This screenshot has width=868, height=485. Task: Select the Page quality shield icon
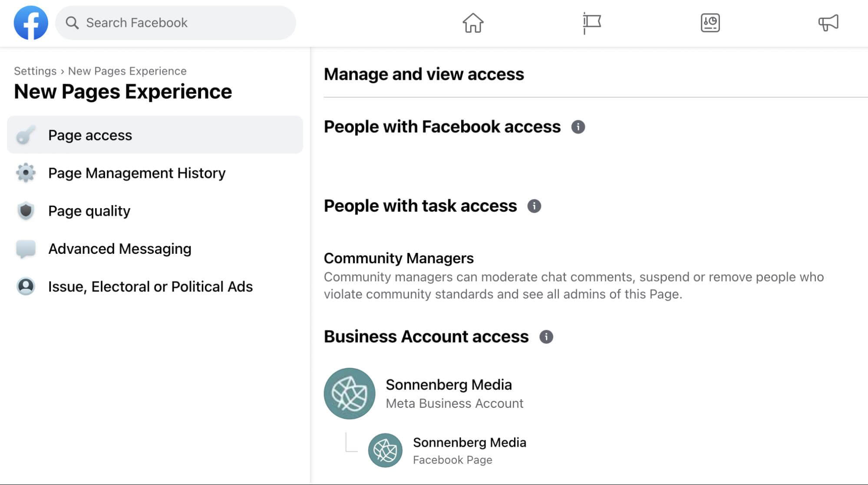click(x=25, y=210)
